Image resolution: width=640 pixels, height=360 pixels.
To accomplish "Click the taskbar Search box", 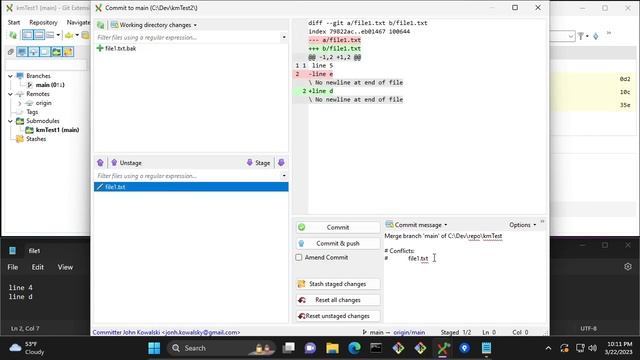I will (x=221, y=348).
